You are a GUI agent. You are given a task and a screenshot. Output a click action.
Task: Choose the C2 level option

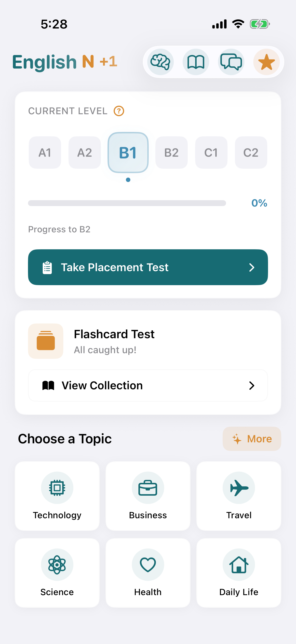(x=251, y=153)
